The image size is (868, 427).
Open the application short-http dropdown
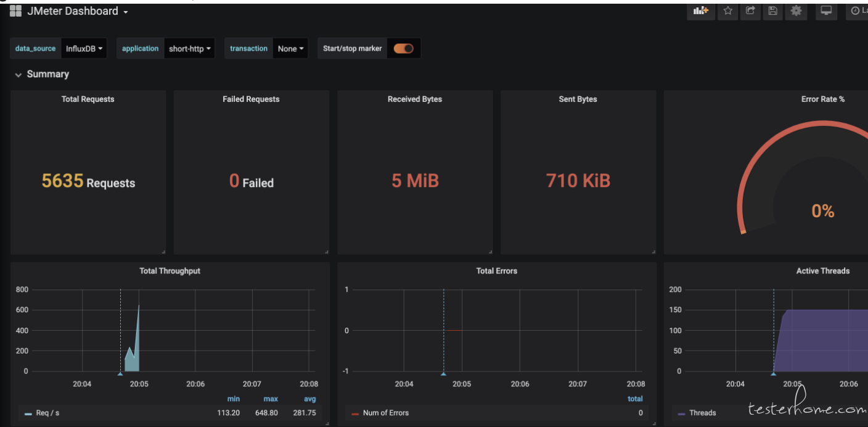190,49
